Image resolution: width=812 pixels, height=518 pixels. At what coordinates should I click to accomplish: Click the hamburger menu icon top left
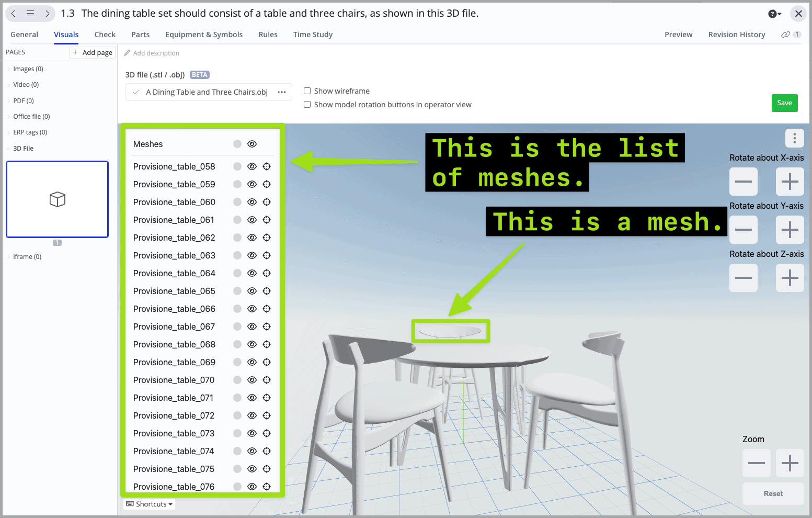(x=30, y=14)
